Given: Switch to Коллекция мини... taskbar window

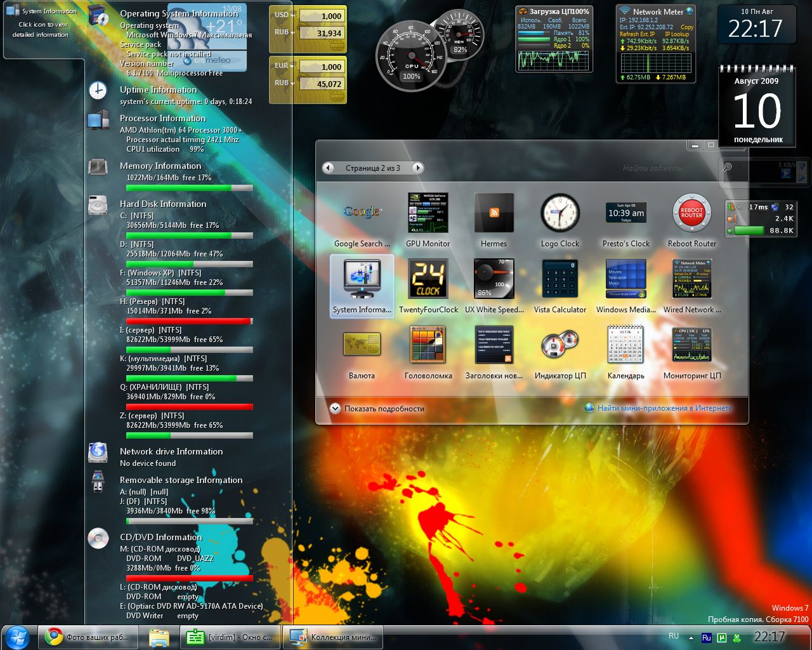Looking at the screenshot, I should pyautogui.click(x=333, y=637).
